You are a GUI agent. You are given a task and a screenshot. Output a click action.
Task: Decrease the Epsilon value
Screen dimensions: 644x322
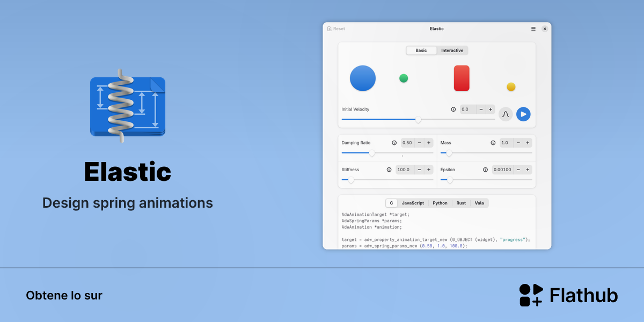pos(518,170)
